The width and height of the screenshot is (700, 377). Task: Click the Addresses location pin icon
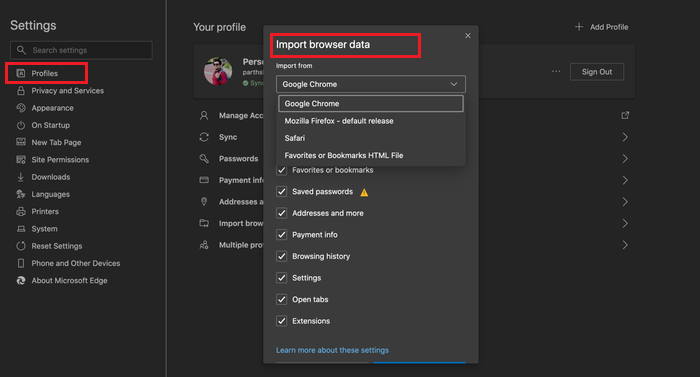coord(204,202)
